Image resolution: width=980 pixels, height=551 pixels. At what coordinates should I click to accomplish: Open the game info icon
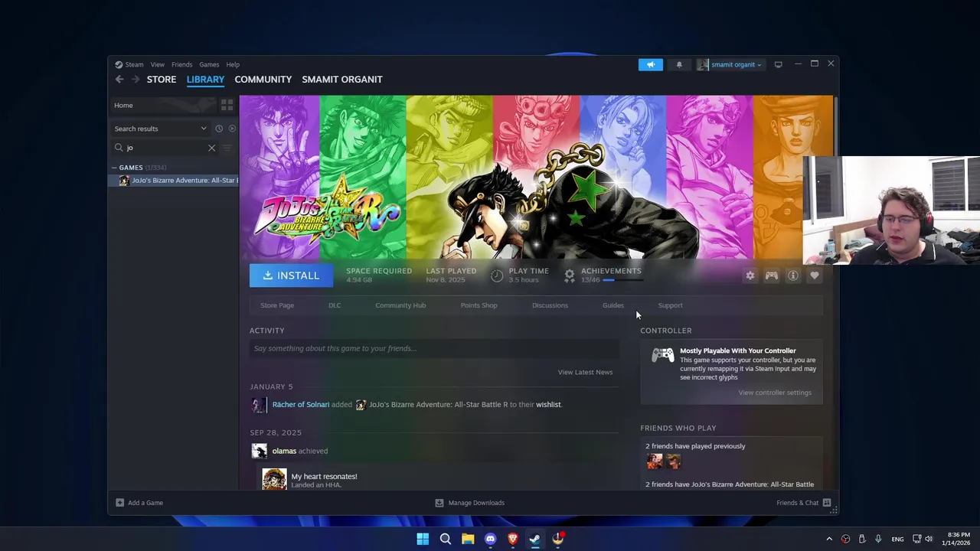point(793,275)
